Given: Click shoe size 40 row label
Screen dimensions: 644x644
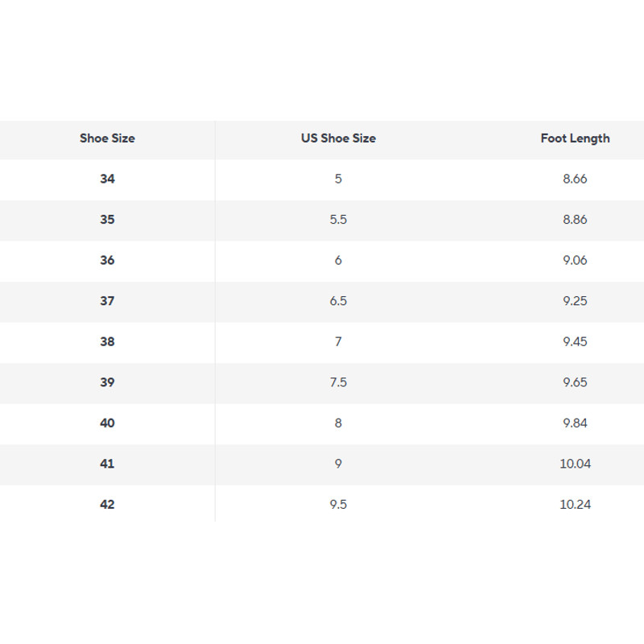Looking at the screenshot, I should point(107,423).
